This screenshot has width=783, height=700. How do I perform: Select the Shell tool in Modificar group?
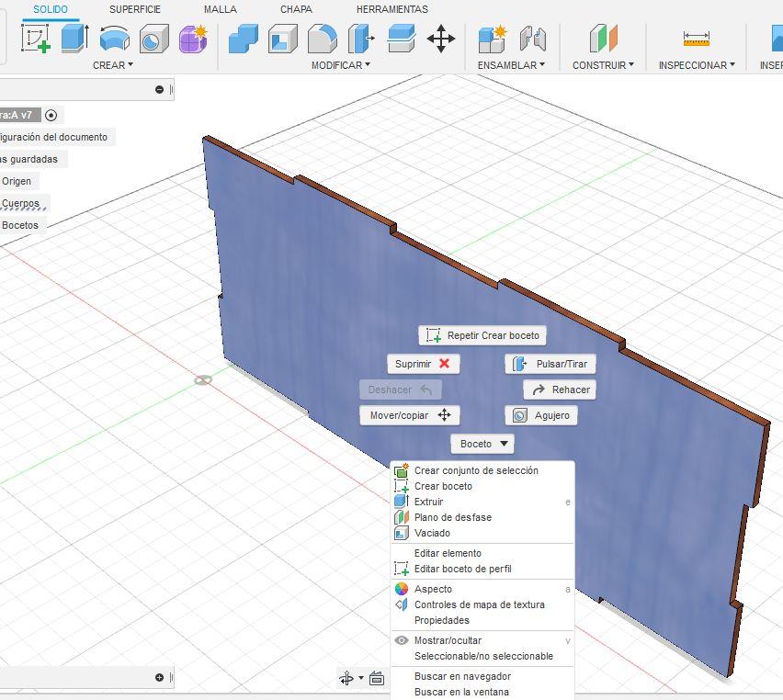(283, 40)
